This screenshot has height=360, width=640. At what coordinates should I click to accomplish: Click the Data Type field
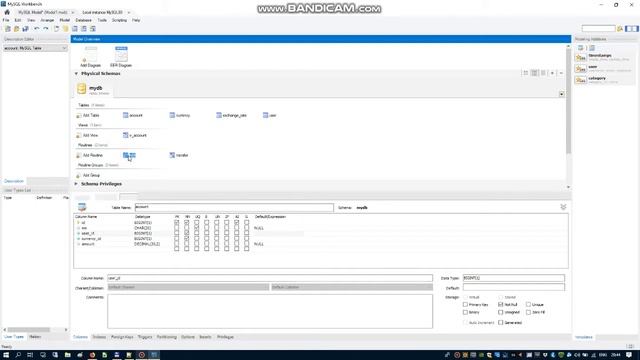tap(514, 278)
